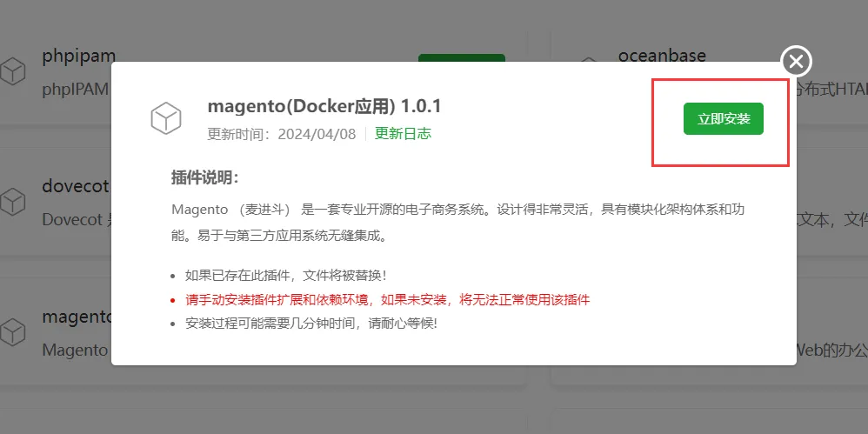Image resolution: width=868 pixels, height=434 pixels.
Task: Open the 更新日志 changelog link
Action: pos(403,134)
